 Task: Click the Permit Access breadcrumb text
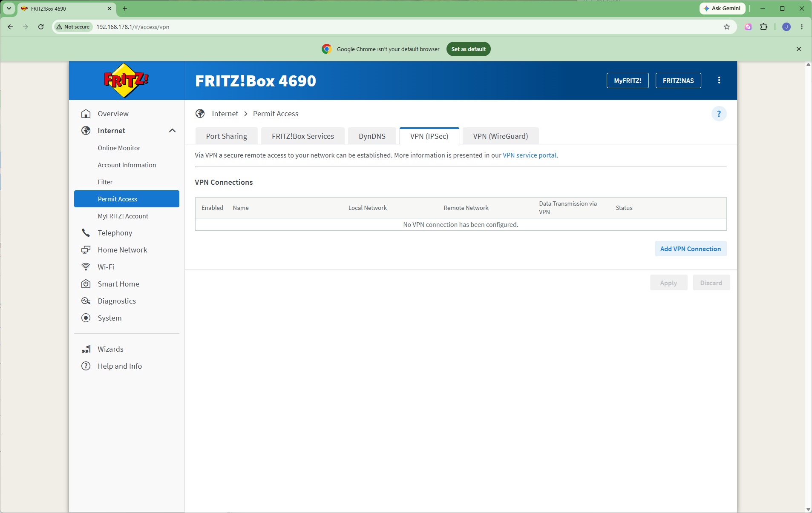(x=276, y=114)
